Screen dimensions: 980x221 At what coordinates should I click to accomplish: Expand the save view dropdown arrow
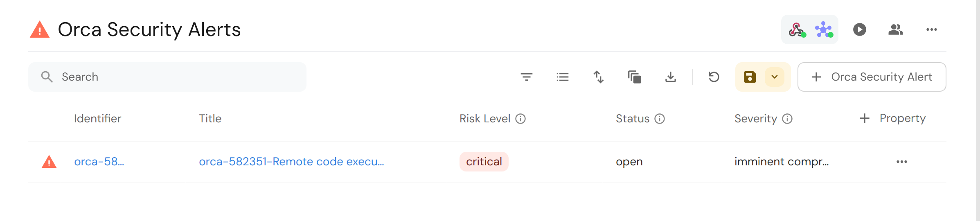coord(774,77)
